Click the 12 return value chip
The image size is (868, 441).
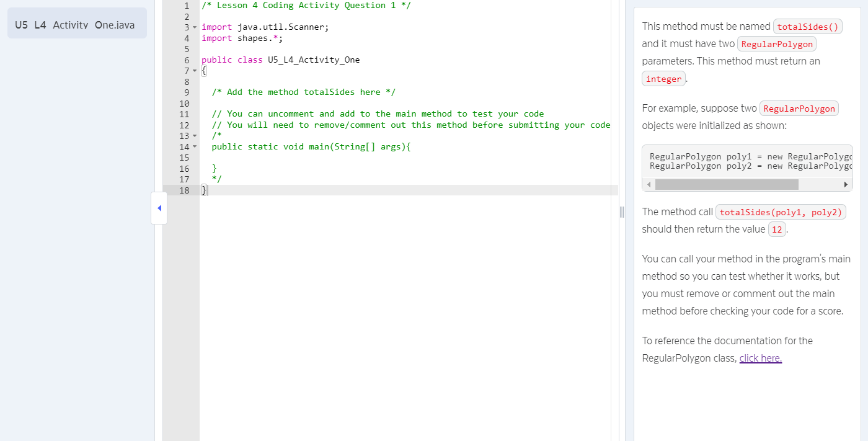point(777,229)
